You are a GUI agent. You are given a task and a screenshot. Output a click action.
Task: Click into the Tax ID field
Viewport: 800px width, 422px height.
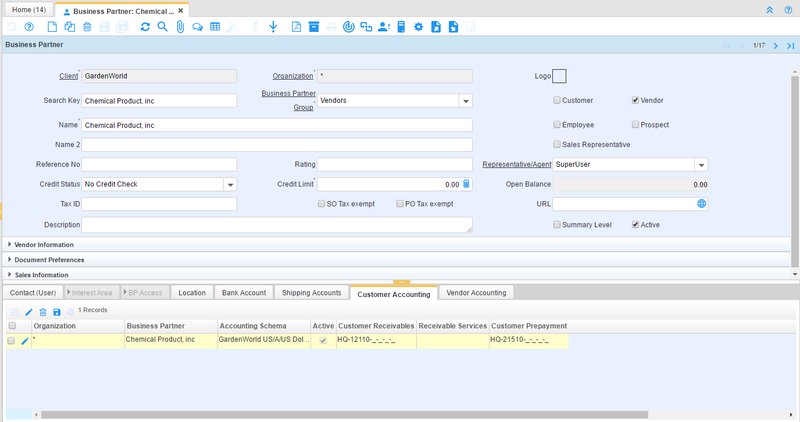click(160, 204)
